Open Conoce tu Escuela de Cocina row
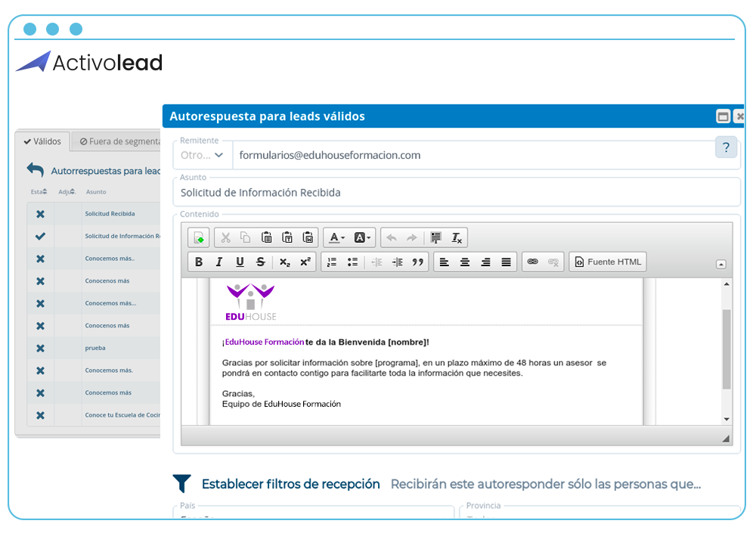 point(122,415)
